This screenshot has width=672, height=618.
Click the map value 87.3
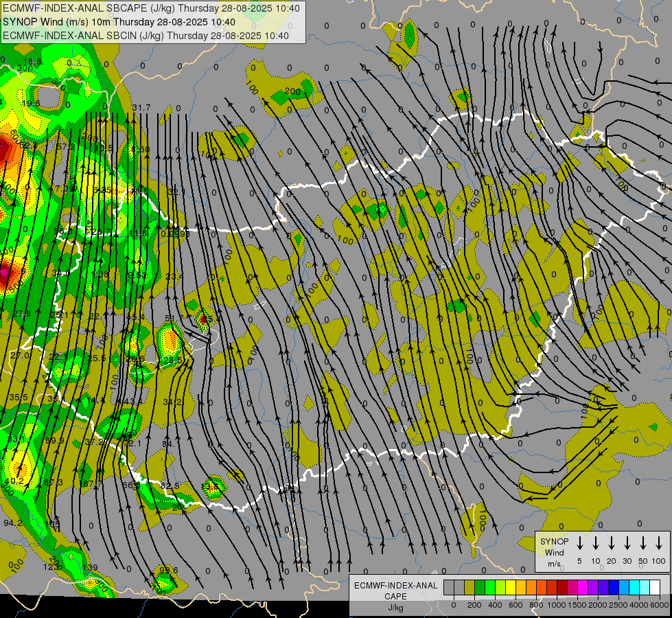pos(54,483)
